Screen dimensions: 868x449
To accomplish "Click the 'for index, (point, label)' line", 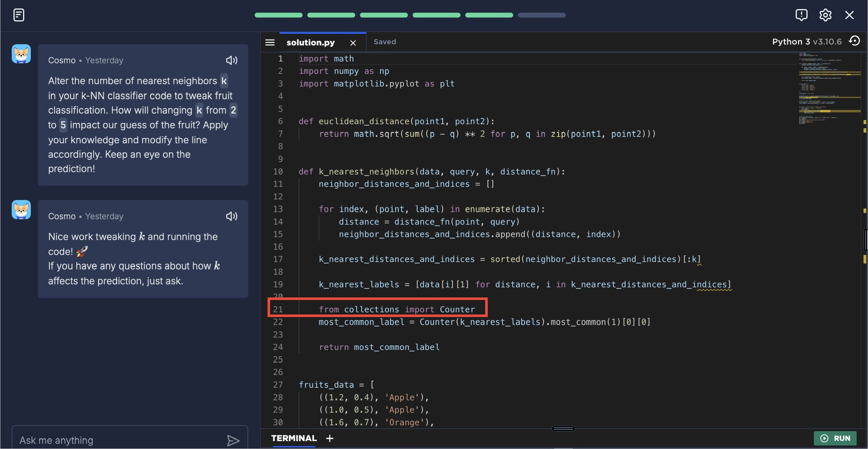I will click(432, 209).
